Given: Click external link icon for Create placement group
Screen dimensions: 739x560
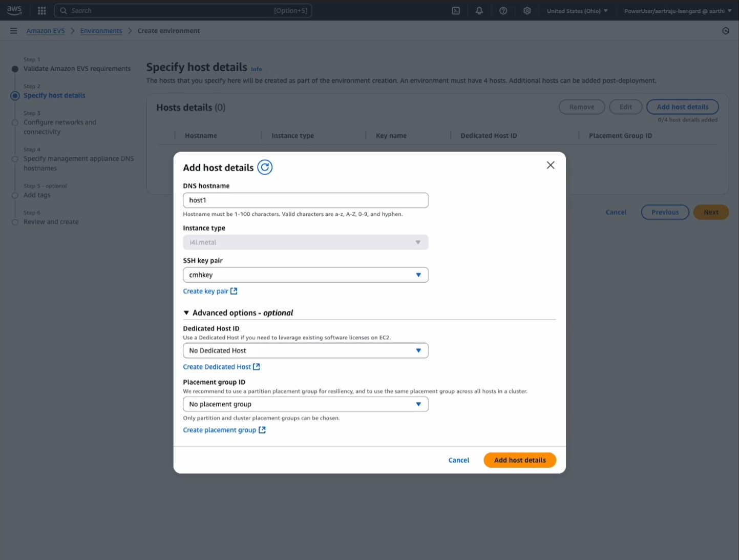Looking at the screenshot, I should 262,430.
